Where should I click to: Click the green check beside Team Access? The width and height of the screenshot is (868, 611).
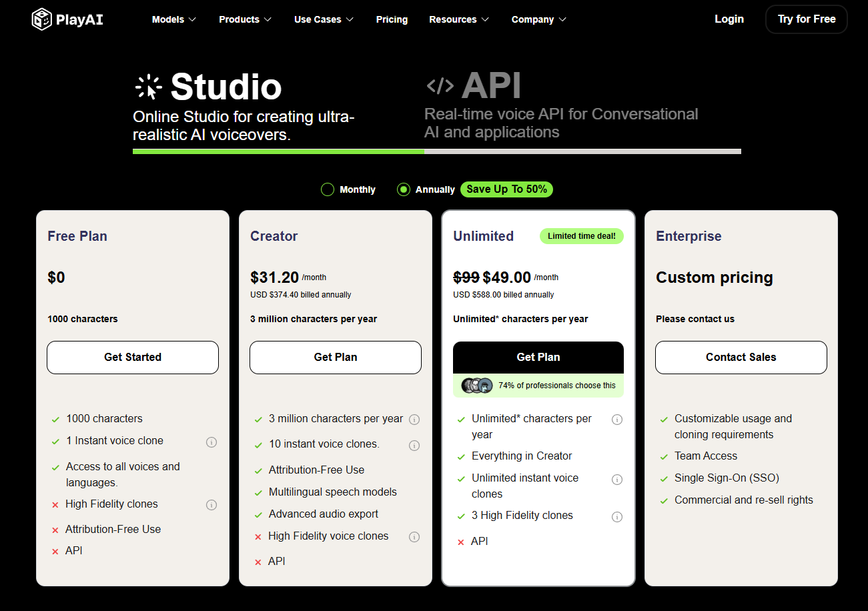click(664, 457)
